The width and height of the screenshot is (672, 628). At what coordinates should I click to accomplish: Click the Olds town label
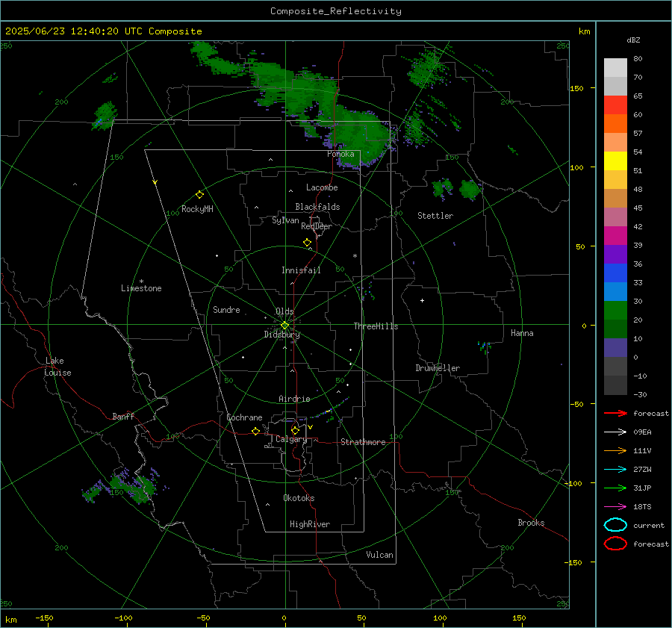(x=284, y=311)
